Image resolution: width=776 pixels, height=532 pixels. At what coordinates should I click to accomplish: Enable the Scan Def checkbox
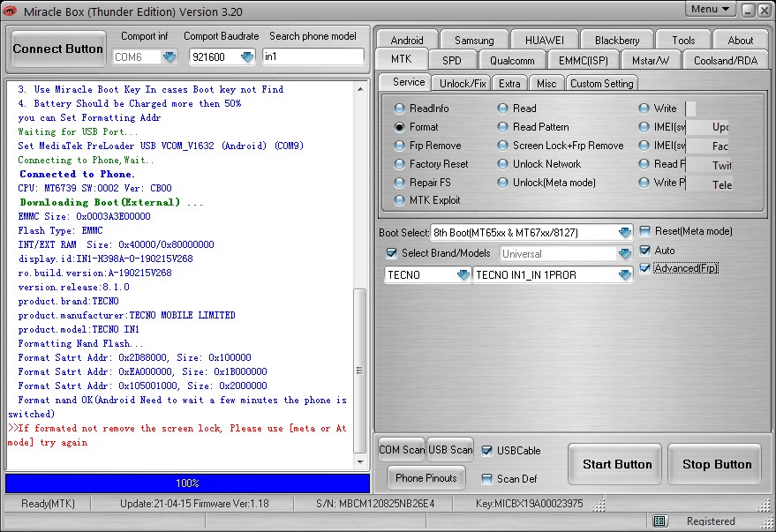tap(487, 479)
